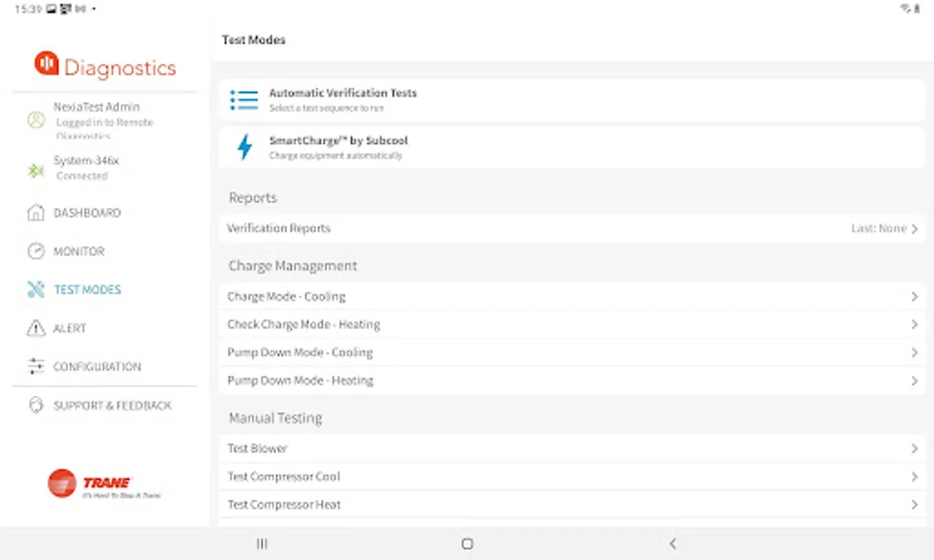Viewport: 934px width, 560px height.
Task: Open Test Blower chevron arrow
Action: pyautogui.click(x=914, y=449)
